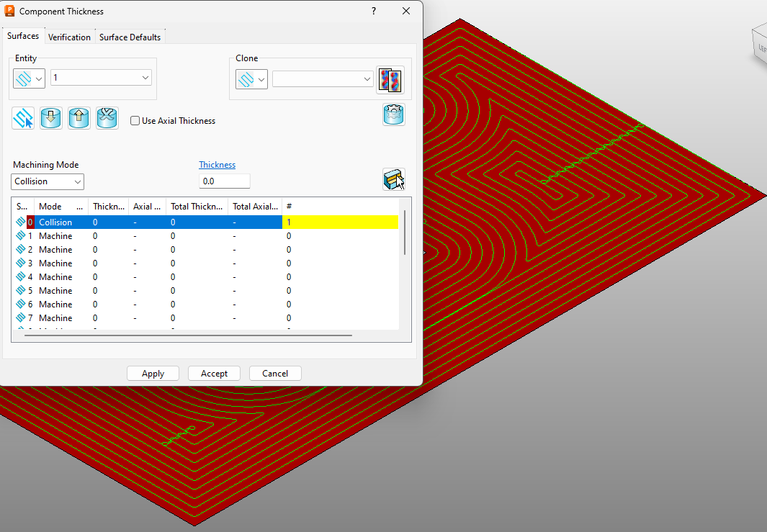Select the cutter tool icon next to arrows
This screenshot has height=532, width=767.
pyautogui.click(x=106, y=117)
